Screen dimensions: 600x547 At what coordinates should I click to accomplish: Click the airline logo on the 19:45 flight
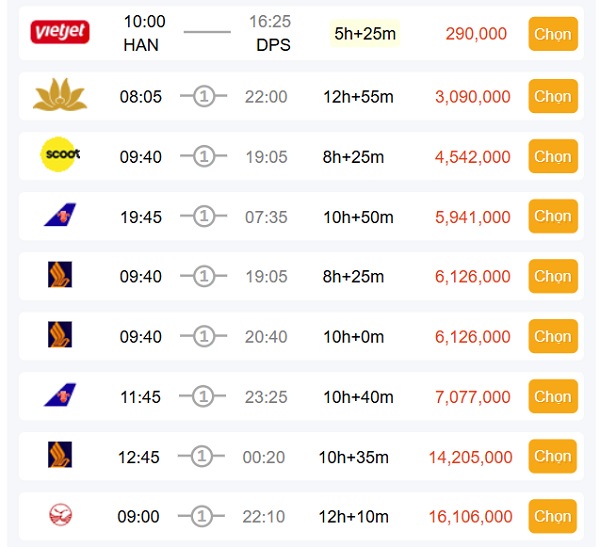pyautogui.click(x=60, y=216)
